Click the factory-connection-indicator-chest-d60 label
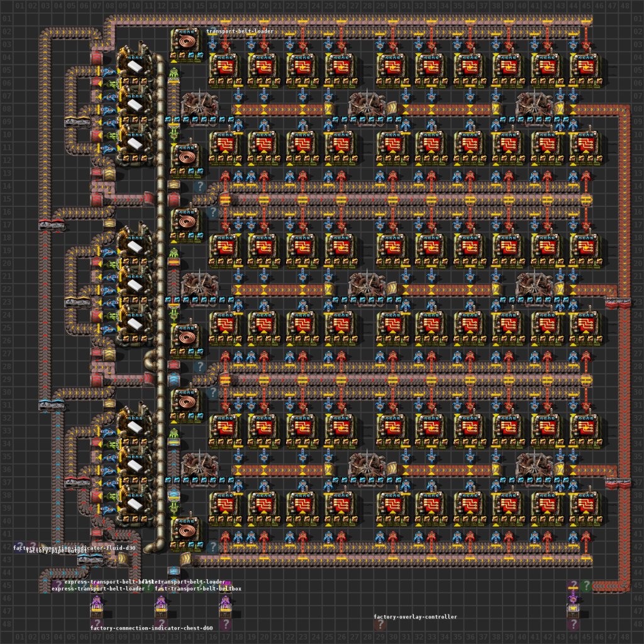This screenshot has width=644, height=644. [x=152, y=628]
